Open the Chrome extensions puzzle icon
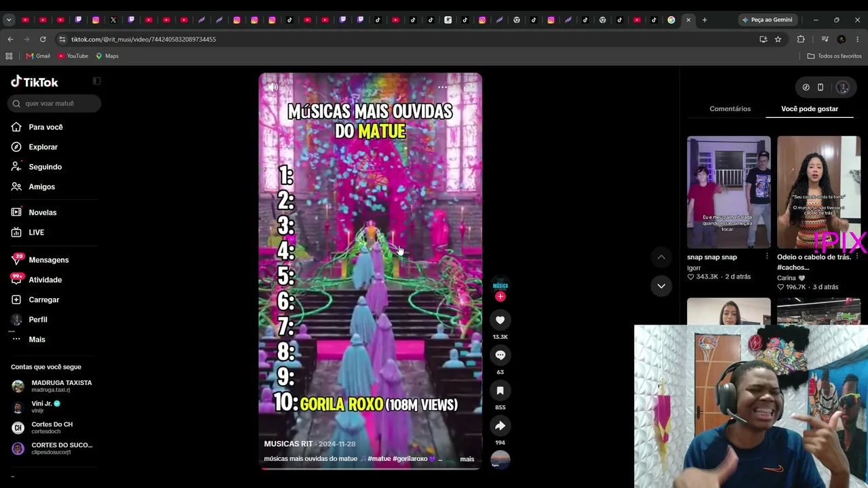This screenshot has height=488, width=868. [x=801, y=39]
